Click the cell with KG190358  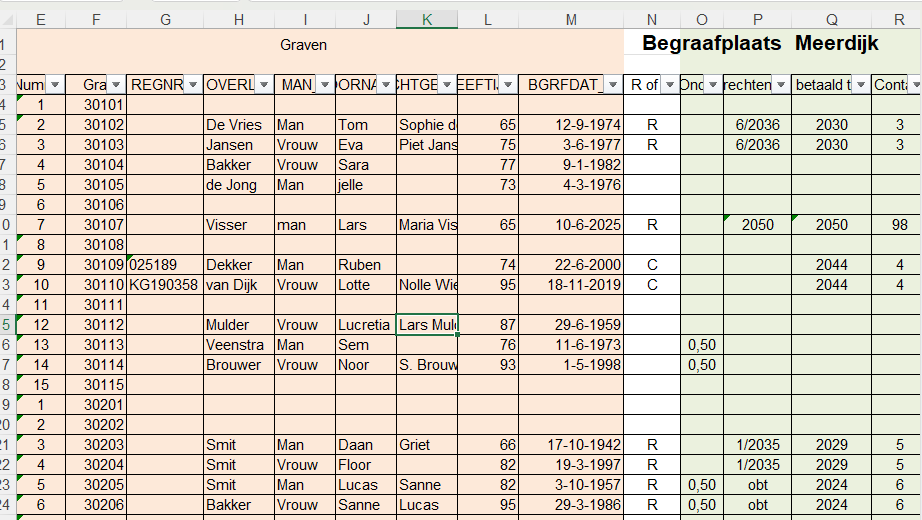click(164, 285)
